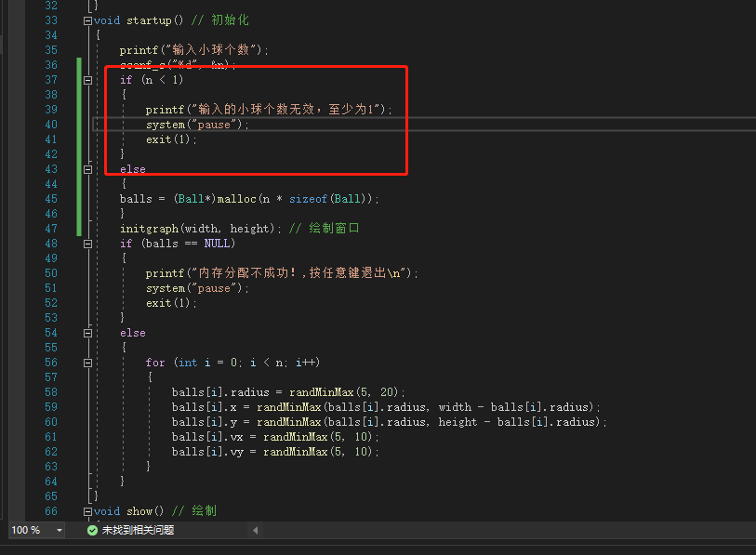Click the horizontal scrollbar left arrow
Viewport: 756px width, 555px height.
click(256, 531)
